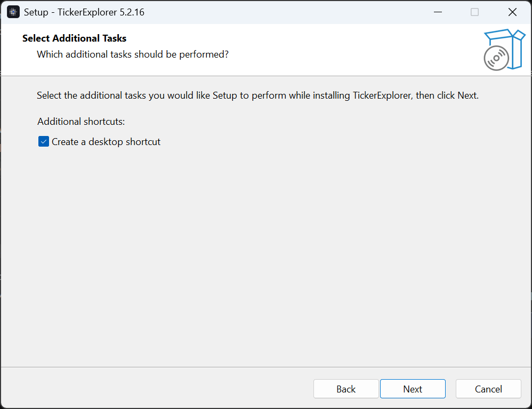Minimize the Setup window
This screenshot has width=532, height=409.
pos(438,12)
